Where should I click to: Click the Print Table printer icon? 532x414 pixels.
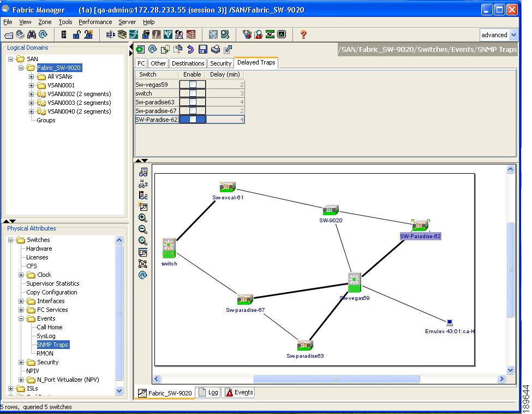[x=216, y=50]
